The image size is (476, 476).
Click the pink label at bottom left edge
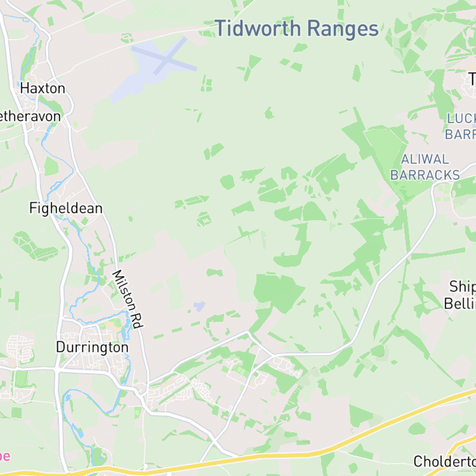[x=5, y=456]
